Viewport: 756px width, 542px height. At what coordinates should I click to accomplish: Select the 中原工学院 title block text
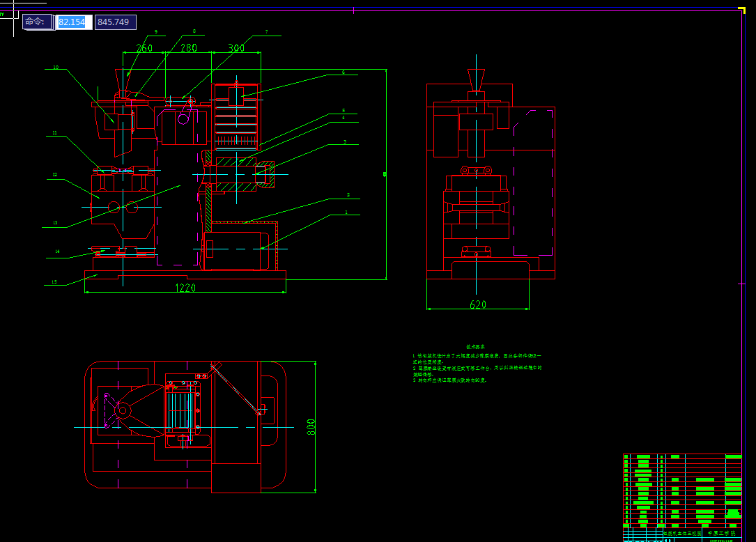[722, 534]
